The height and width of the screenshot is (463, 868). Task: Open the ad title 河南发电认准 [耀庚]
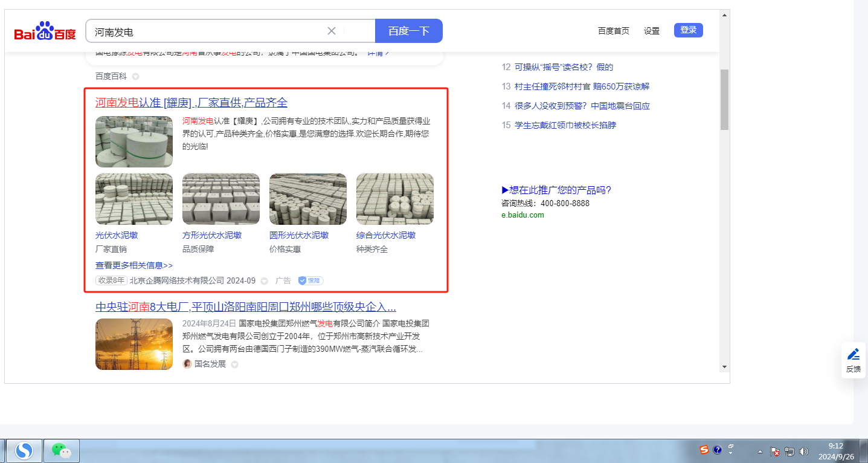[x=191, y=103]
